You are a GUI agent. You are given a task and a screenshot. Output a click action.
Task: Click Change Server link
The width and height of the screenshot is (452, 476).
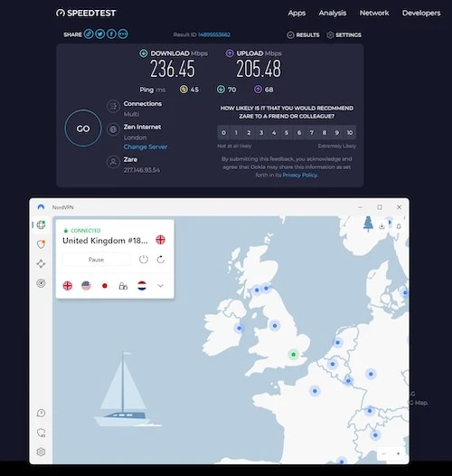[146, 147]
